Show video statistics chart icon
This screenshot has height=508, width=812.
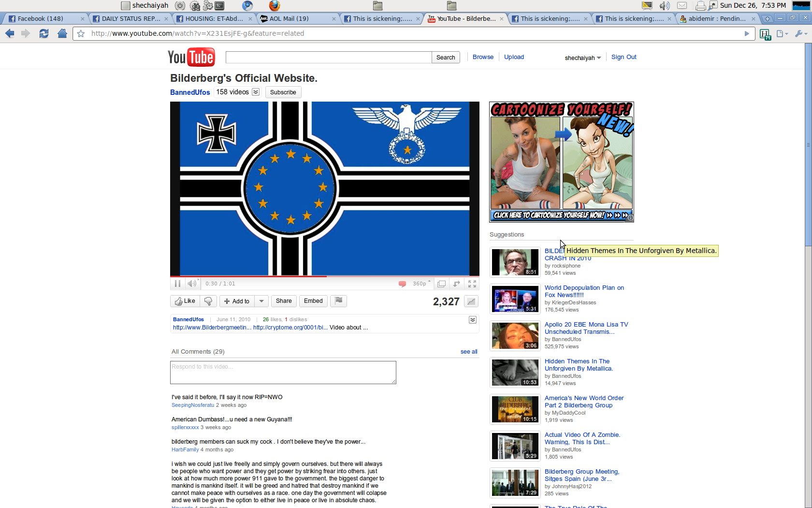tap(471, 301)
